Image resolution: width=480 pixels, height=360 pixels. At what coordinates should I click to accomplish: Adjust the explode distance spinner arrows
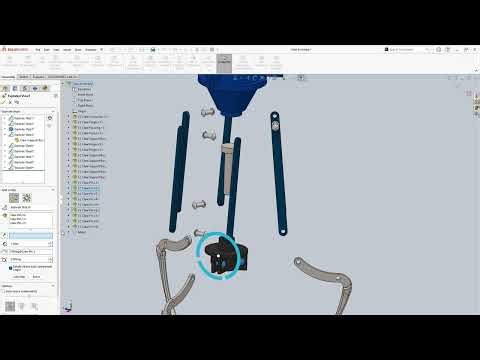51,244
